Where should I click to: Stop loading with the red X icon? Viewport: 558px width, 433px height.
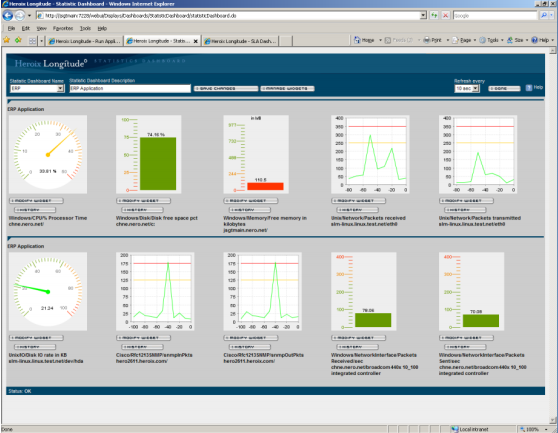[x=445, y=15]
